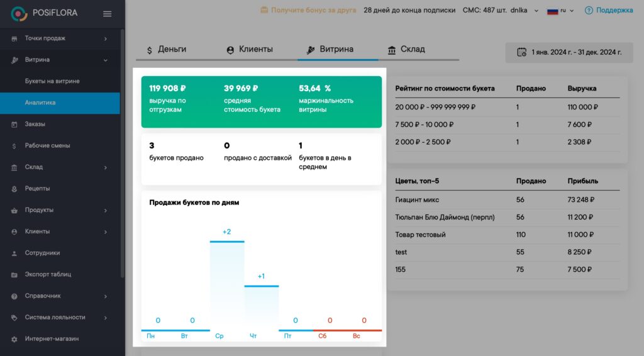Open the Клиенты analytics tab
The height and width of the screenshot is (356, 644).
coord(249,50)
